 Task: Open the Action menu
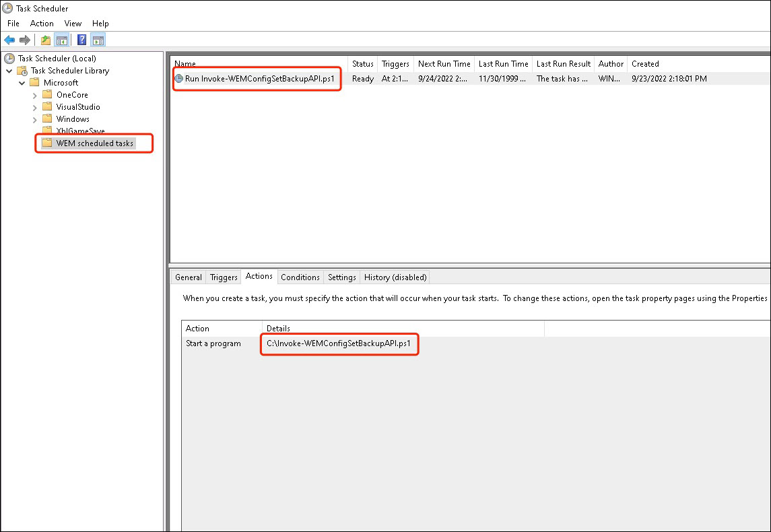coord(42,23)
